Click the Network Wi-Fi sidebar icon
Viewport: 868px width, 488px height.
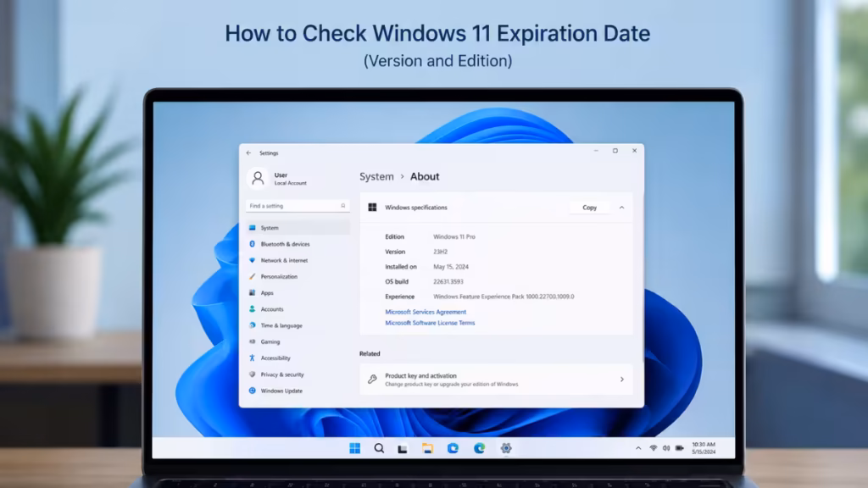tap(252, 260)
